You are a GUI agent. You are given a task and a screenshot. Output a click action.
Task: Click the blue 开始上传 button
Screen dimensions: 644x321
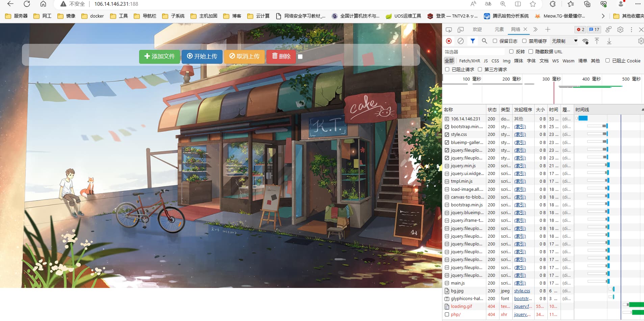[x=202, y=57]
